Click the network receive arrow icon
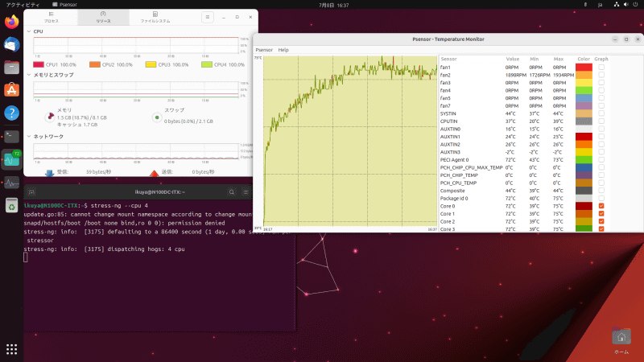This screenshot has height=362, width=644. pyautogui.click(x=49, y=173)
